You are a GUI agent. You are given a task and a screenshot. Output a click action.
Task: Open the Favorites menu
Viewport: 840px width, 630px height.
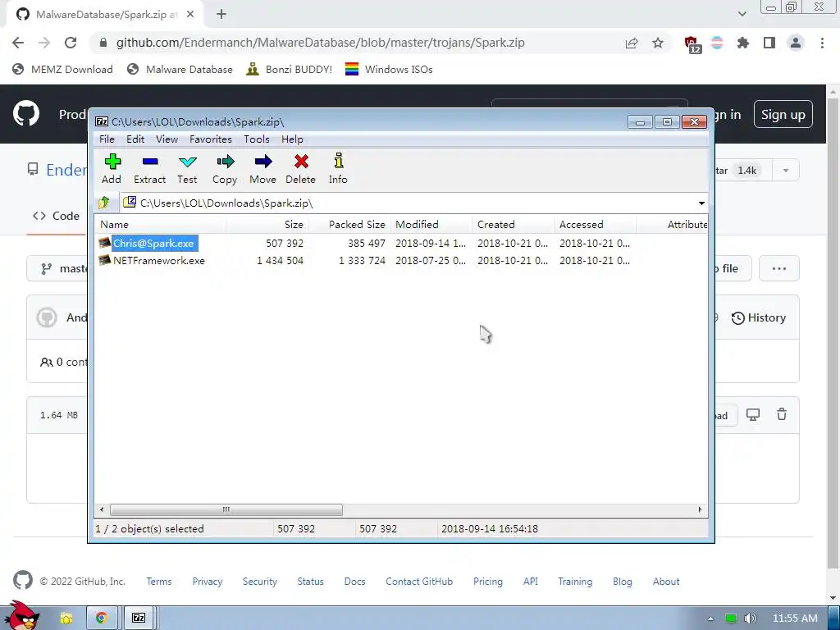(211, 139)
